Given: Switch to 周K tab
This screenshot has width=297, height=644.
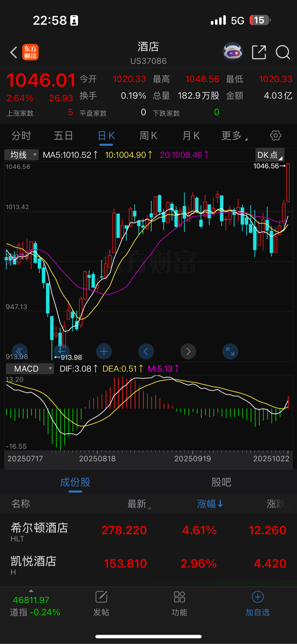Looking at the screenshot, I should point(148,136).
